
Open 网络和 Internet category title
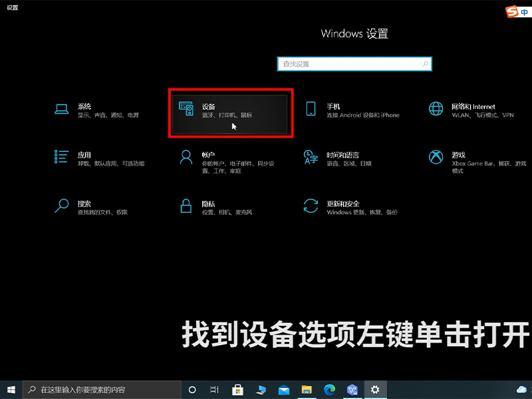point(473,106)
